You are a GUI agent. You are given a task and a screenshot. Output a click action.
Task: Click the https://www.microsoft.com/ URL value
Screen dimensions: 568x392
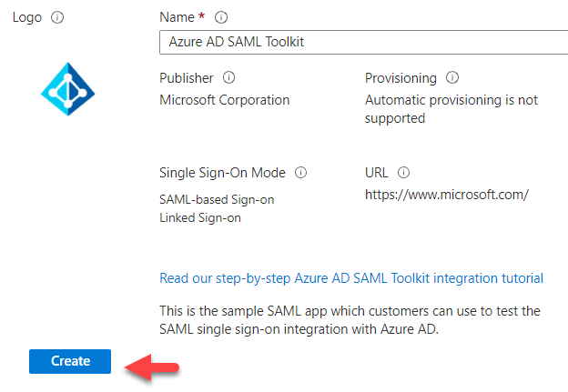click(446, 195)
